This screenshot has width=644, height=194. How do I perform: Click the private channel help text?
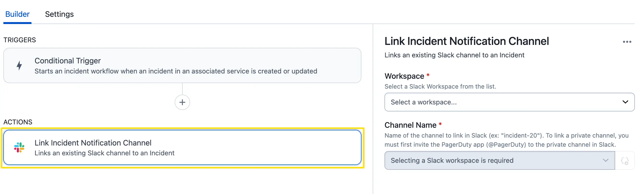point(506,140)
